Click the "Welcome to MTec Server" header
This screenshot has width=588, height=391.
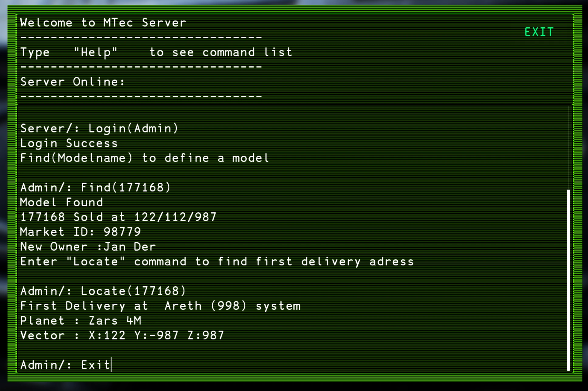coord(103,23)
